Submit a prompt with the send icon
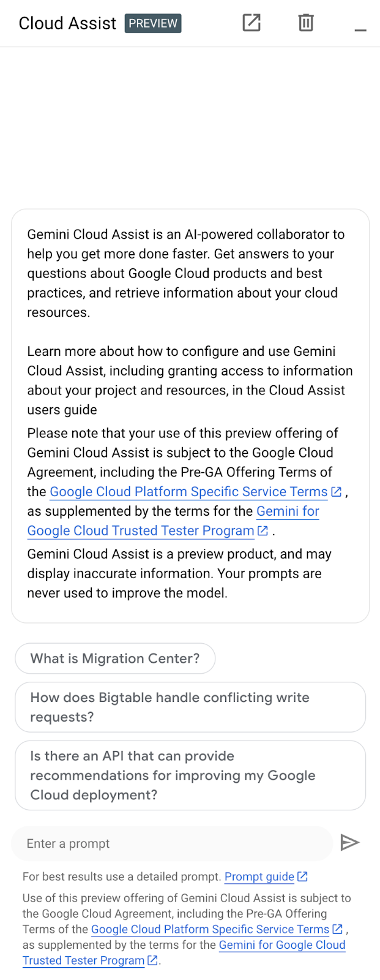Screen dimensions: 380x980 click(x=350, y=843)
